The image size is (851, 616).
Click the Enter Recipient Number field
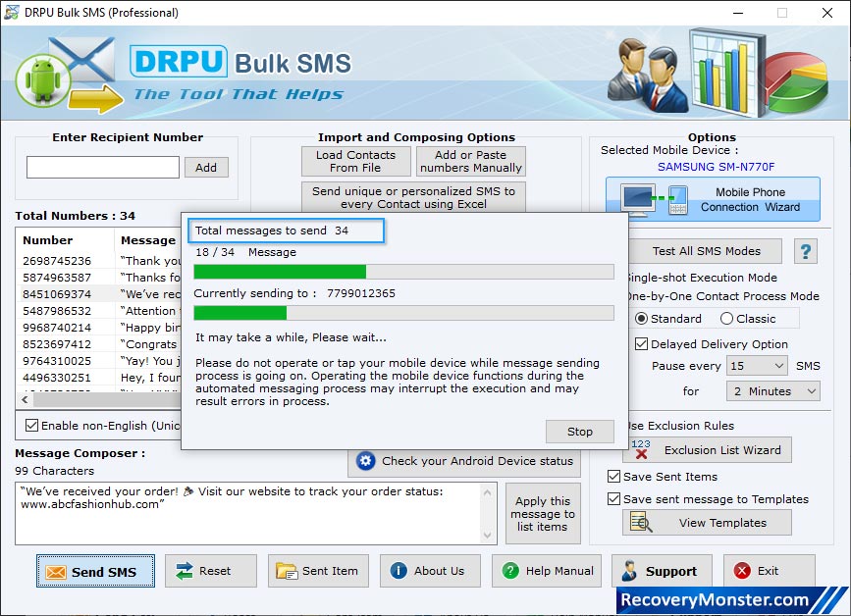coord(102,168)
